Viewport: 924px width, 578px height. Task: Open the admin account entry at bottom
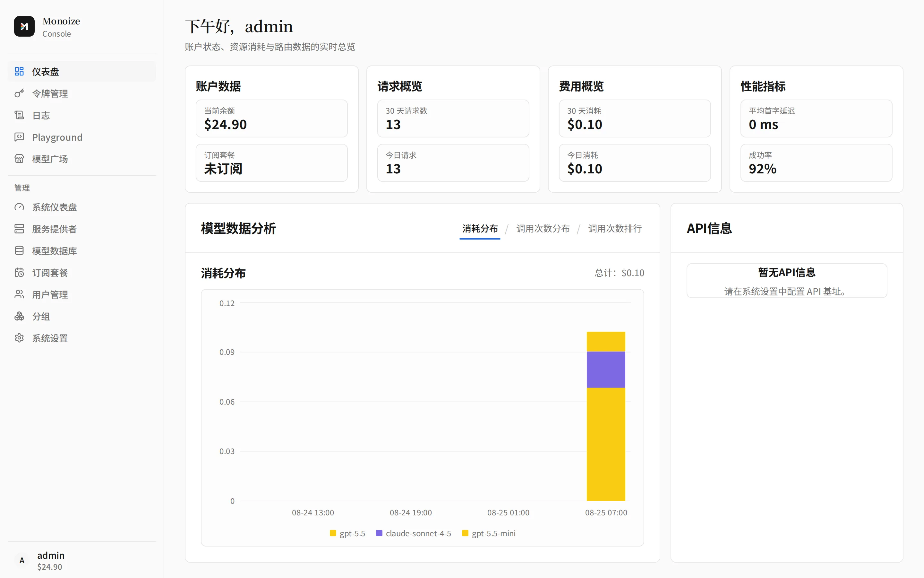click(x=82, y=560)
